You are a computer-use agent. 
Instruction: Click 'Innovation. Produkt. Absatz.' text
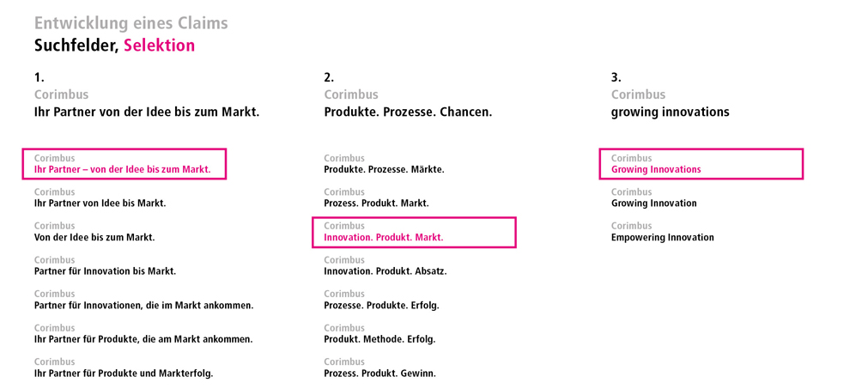click(385, 271)
